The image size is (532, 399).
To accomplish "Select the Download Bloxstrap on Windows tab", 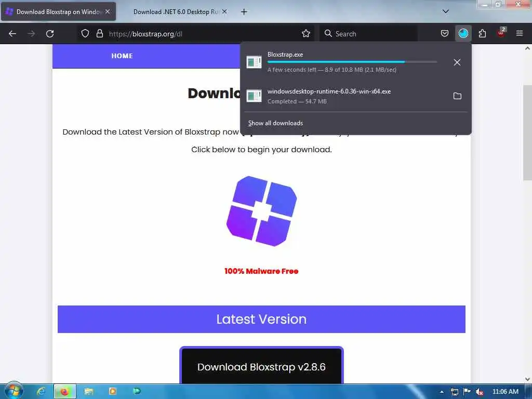I will point(58,12).
